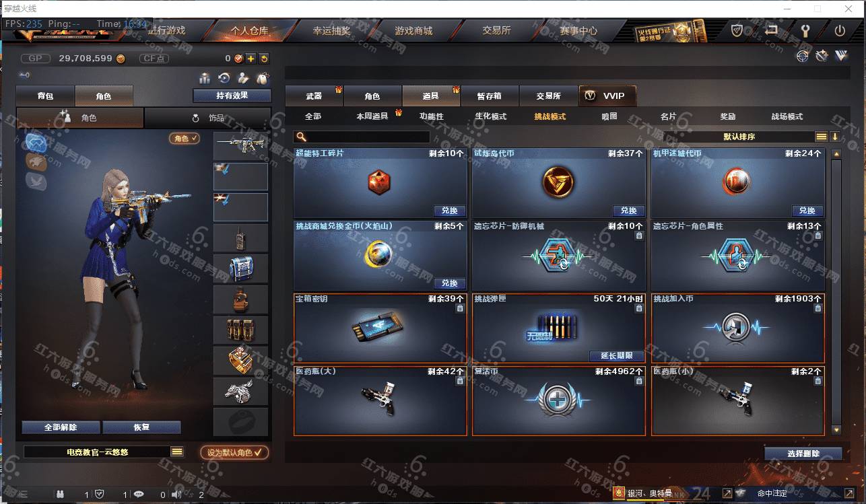Open the ranking podium icon
This screenshot has width=866, height=504.
[x=205, y=78]
